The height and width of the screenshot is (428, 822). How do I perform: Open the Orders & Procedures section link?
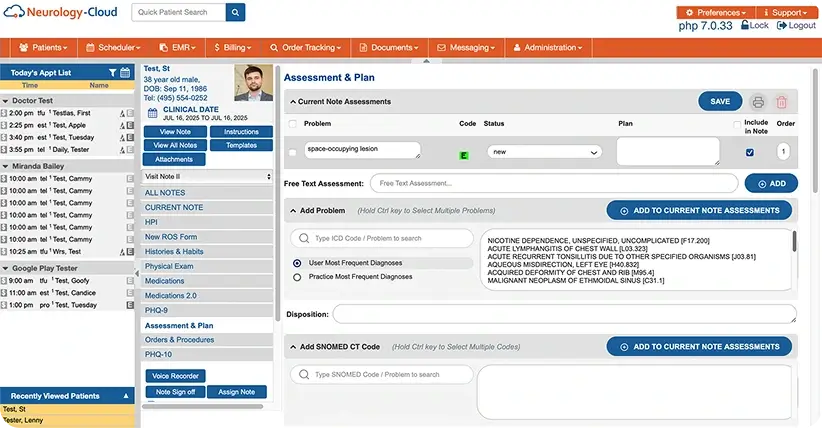(179, 340)
